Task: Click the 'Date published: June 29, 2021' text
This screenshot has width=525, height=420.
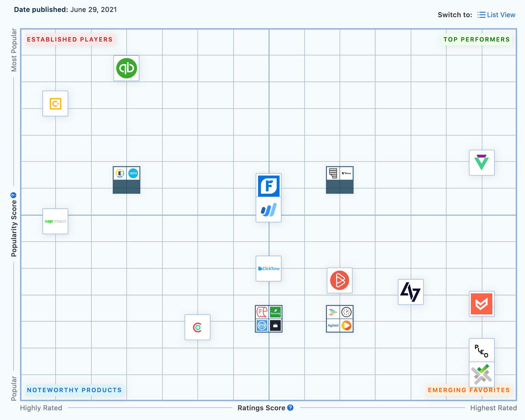Action: pyautogui.click(x=65, y=10)
